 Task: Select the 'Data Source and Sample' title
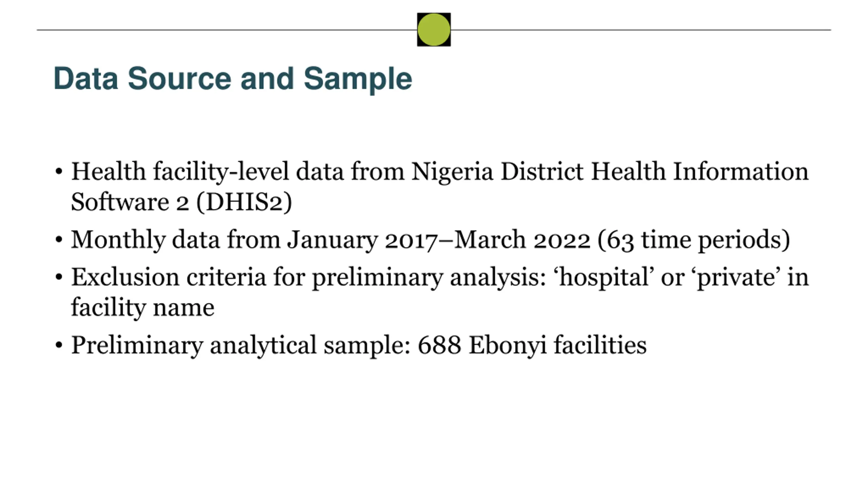coord(233,79)
